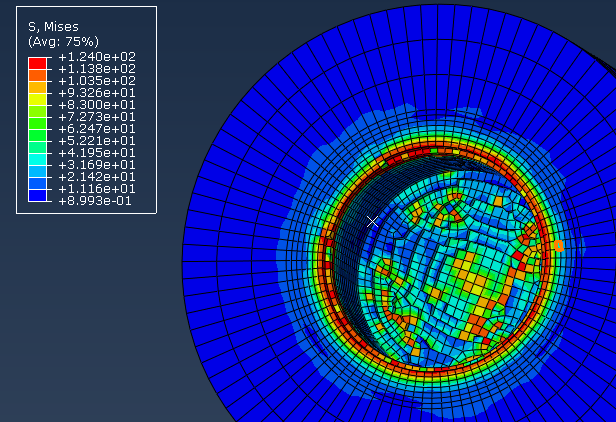The width and height of the screenshot is (616, 422).
Task: Click the S, Mises legend title
Action: (53, 27)
